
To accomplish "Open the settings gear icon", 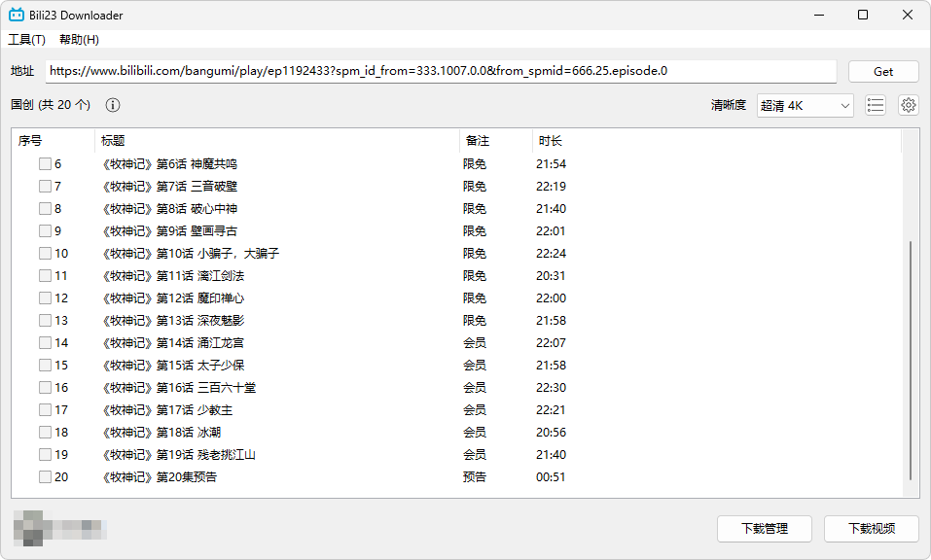I will pyautogui.click(x=908, y=104).
